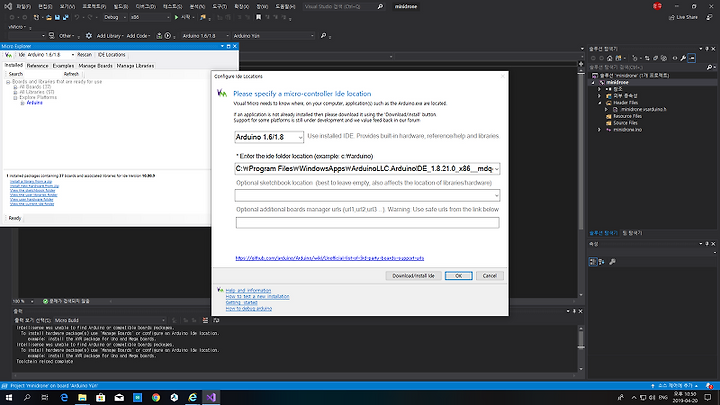Click the Save All toolbar icon
The width and height of the screenshot is (720, 405).
coord(66,17)
